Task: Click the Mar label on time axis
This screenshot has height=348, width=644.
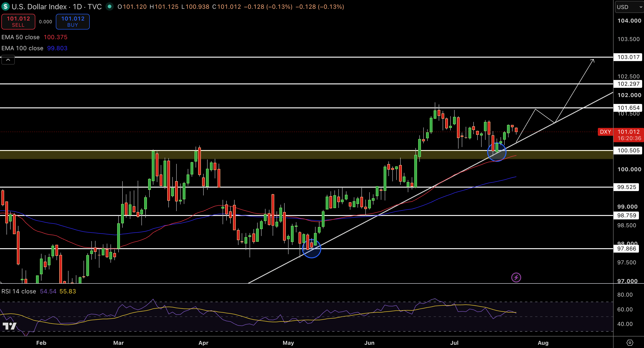Action: click(119, 343)
